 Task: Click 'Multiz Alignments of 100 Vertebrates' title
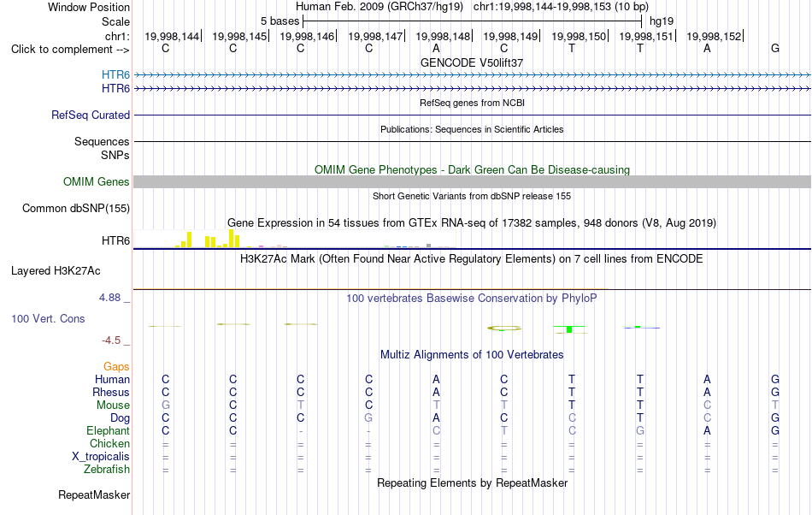point(472,355)
